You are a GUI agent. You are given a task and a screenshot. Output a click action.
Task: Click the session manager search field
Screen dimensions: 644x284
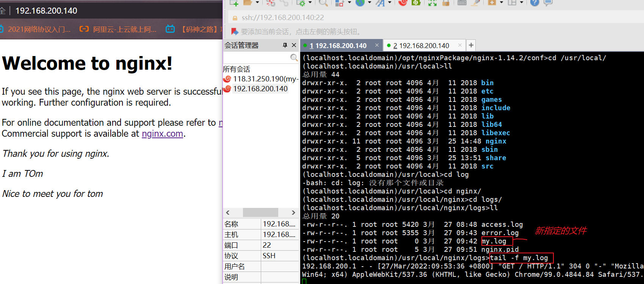(x=256, y=58)
